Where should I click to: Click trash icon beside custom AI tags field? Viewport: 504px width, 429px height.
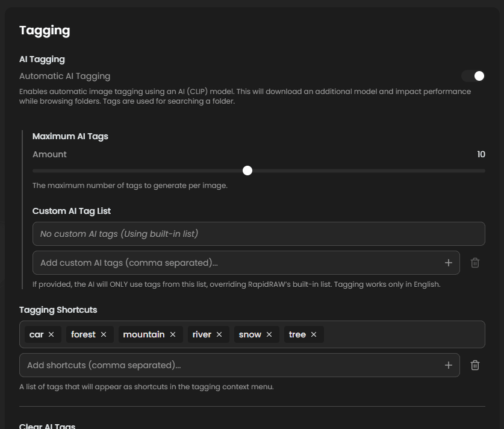click(475, 263)
